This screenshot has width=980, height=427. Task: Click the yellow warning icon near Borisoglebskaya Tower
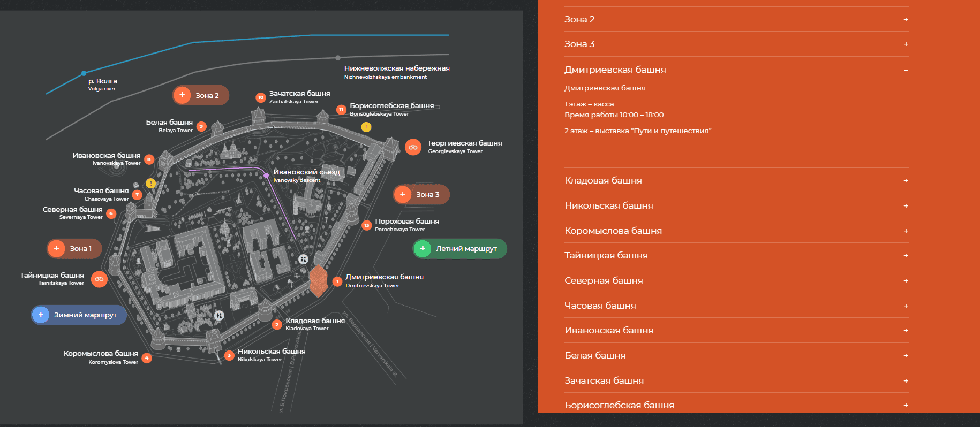[366, 127]
